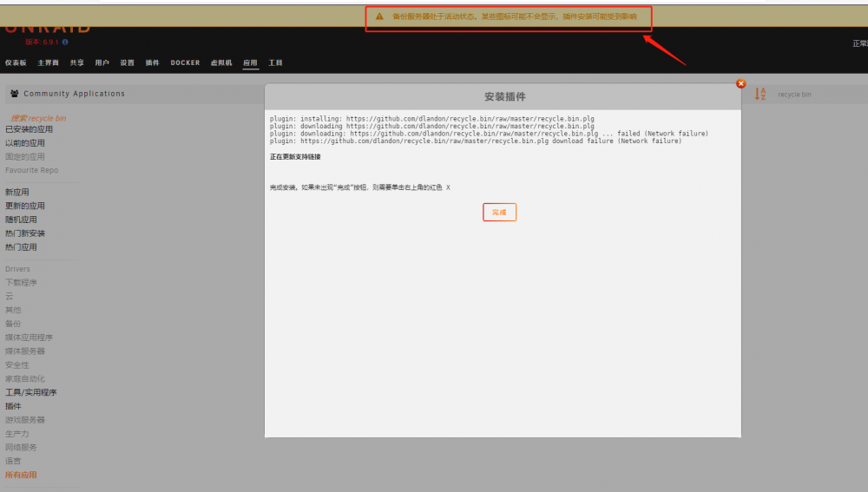
Task: Click the Community Applications users icon
Action: point(15,94)
